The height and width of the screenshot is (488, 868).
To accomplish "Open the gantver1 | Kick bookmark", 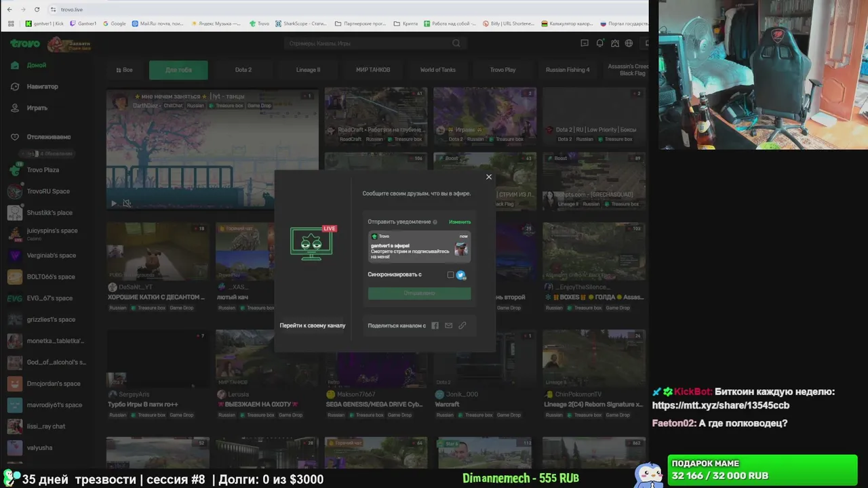I will (45, 24).
